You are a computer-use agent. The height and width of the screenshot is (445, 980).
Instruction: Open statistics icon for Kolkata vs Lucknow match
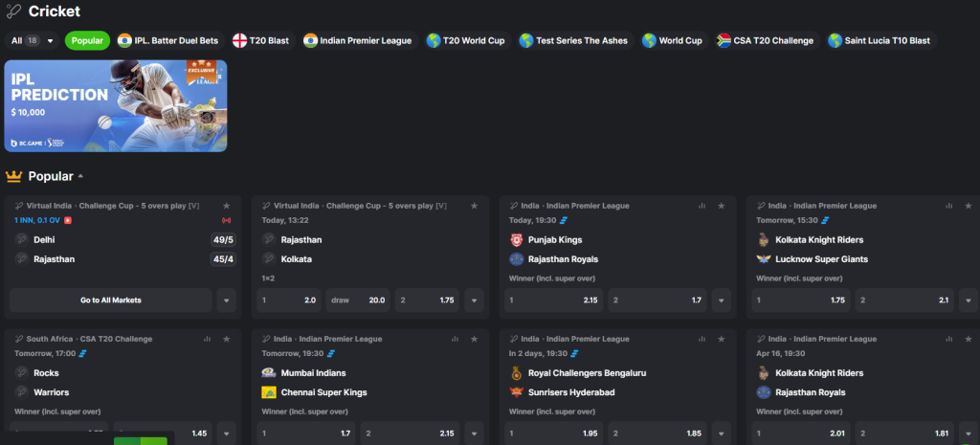949,206
